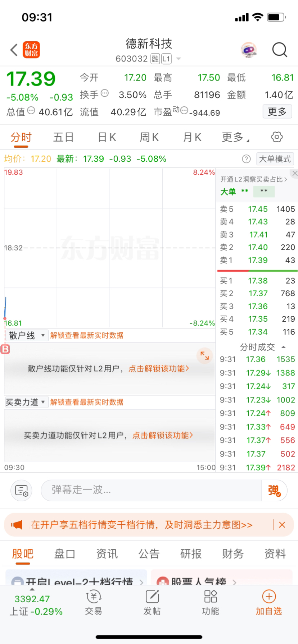Select the 月K tab
The height and width of the screenshot is (644, 298).
coord(192,137)
